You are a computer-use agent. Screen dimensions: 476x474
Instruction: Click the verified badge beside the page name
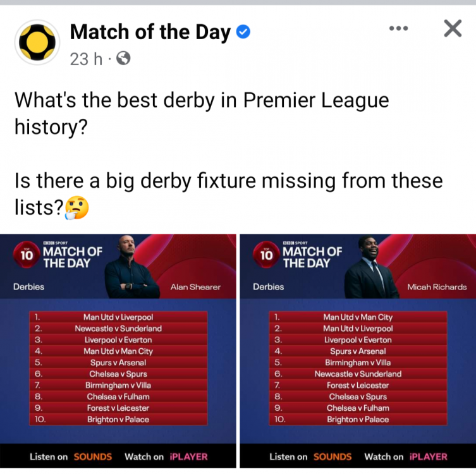click(243, 32)
